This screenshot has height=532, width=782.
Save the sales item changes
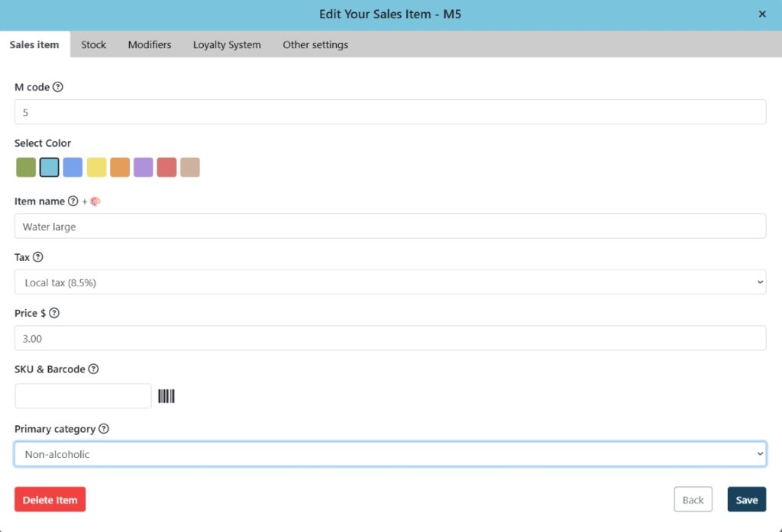(x=746, y=500)
